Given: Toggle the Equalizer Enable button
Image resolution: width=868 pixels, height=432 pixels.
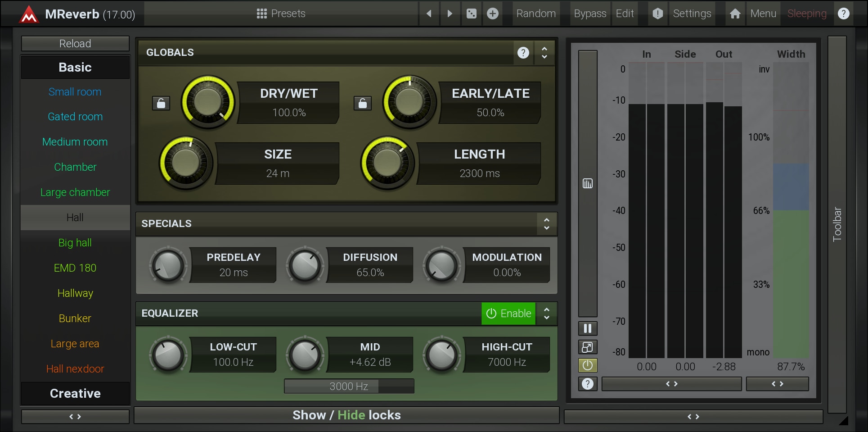Looking at the screenshot, I should click(508, 314).
